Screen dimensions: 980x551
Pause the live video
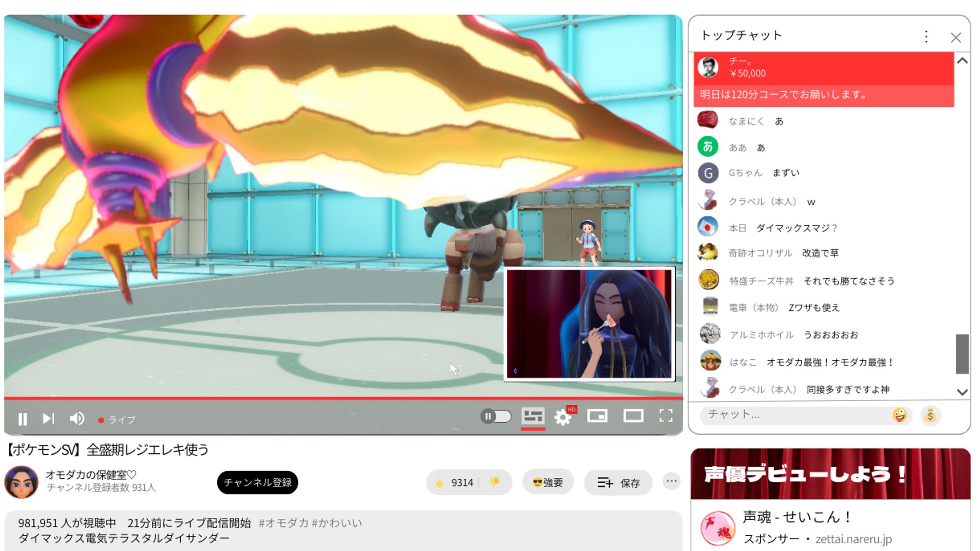tap(22, 419)
